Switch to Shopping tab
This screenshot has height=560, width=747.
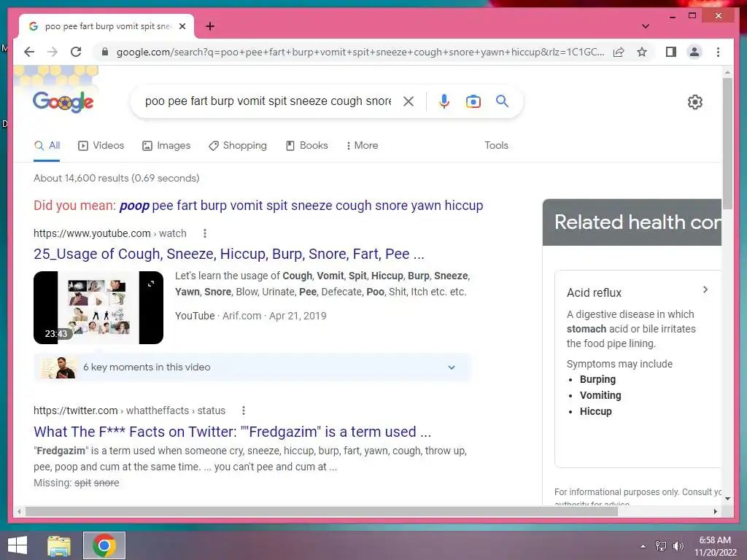tap(238, 145)
